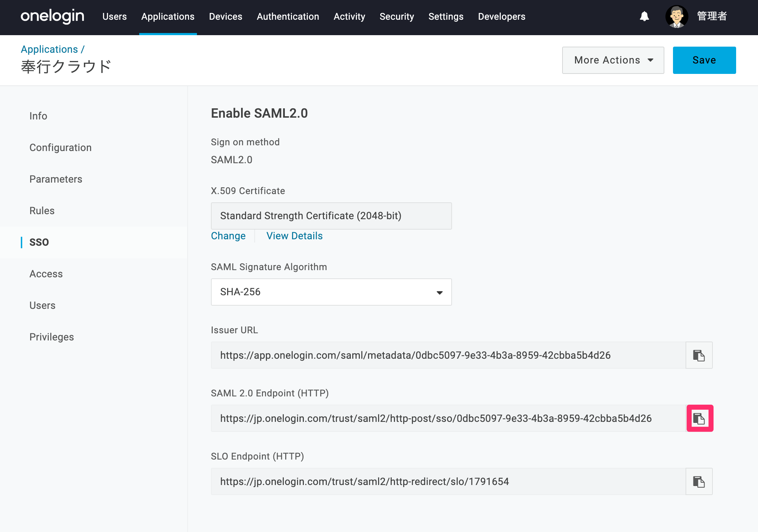Select the SSO sidebar tab

[x=39, y=242]
